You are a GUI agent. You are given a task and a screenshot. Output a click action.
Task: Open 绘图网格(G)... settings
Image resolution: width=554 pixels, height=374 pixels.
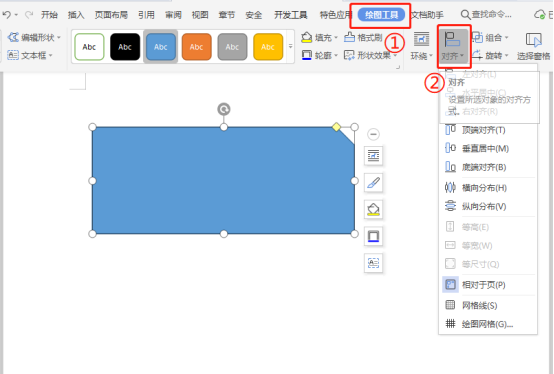(x=488, y=324)
